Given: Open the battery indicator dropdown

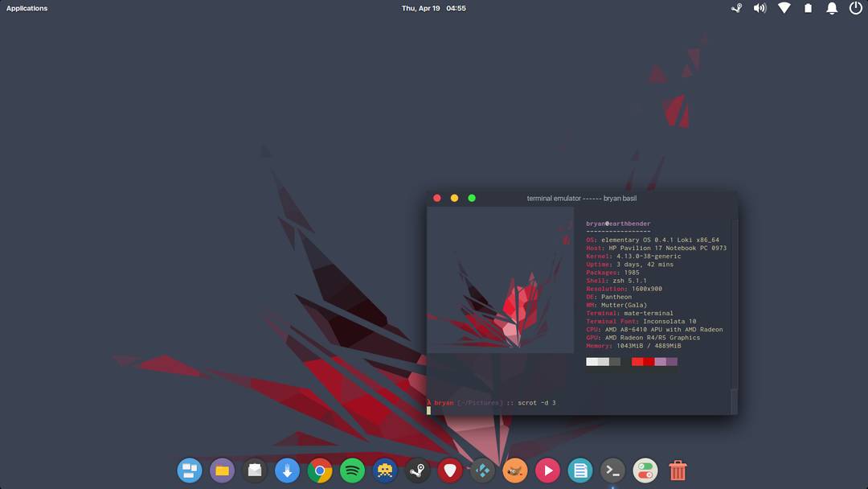Looking at the screenshot, I should (x=808, y=8).
